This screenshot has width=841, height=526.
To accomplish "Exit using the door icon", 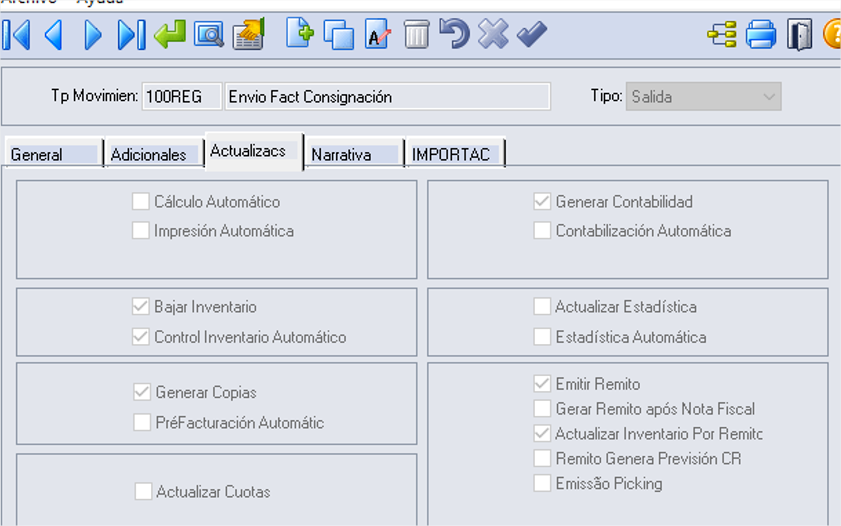I will 799,35.
